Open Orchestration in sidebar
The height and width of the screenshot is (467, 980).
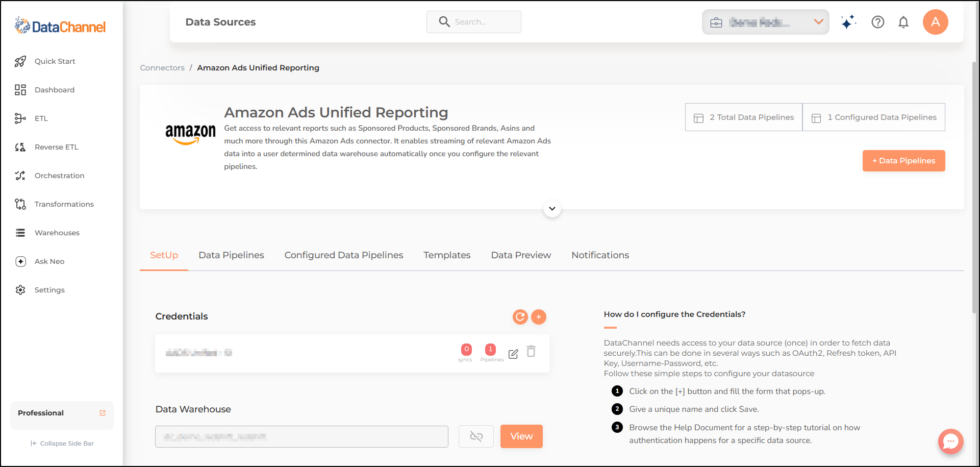coord(59,176)
